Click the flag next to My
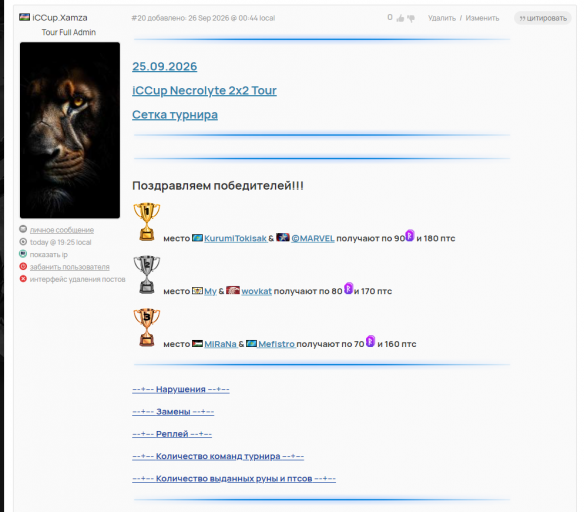The image size is (584, 512). pyautogui.click(x=197, y=291)
